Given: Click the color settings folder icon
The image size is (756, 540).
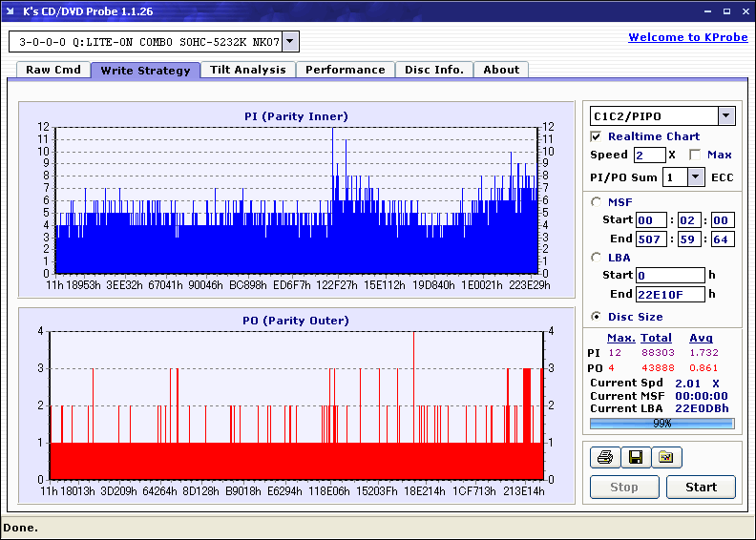Looking at the screenshot, I should coord(666,458).
